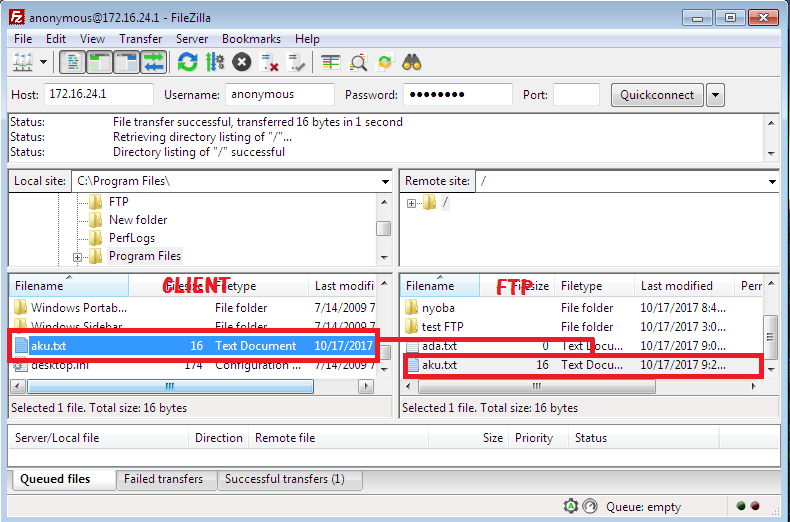
Task: Select remote file ada.txt
Action: tap(439, 346)
